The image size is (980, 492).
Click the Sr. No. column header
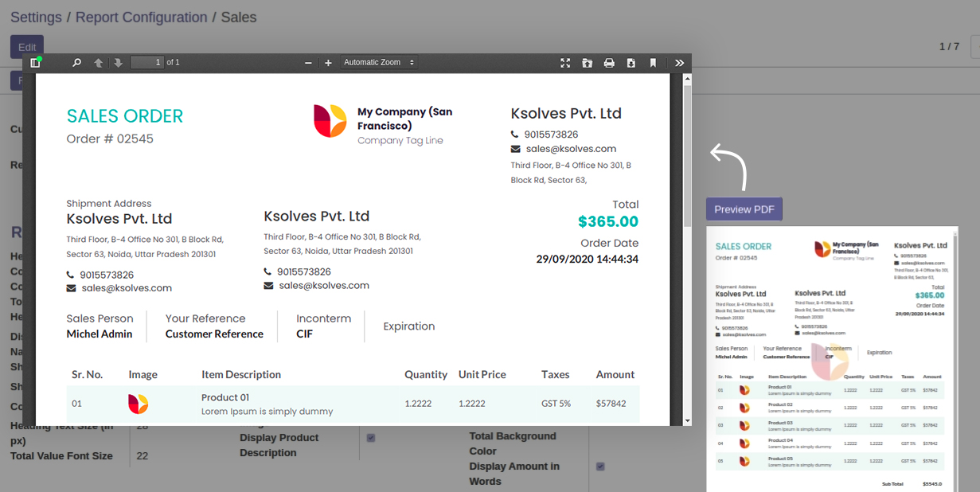(x=88, y=374)
